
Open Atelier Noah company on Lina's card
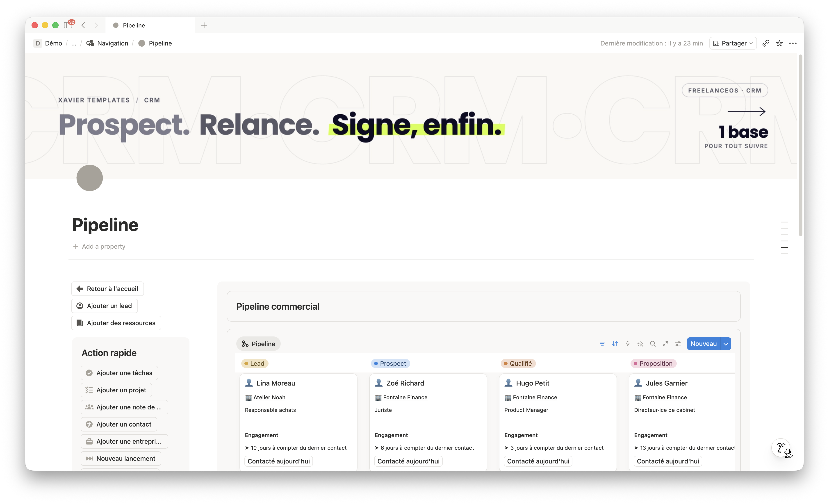pyautogui.click(x=265, y=397)
